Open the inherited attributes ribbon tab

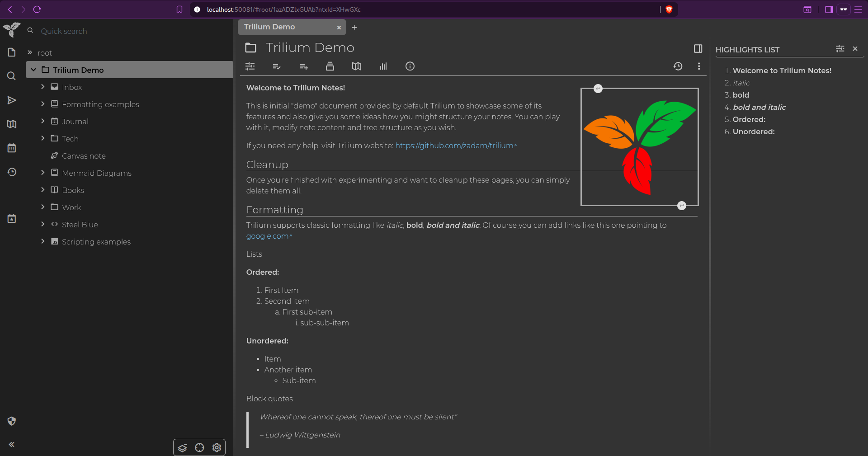pyautogui.click(x=303, y=66)
